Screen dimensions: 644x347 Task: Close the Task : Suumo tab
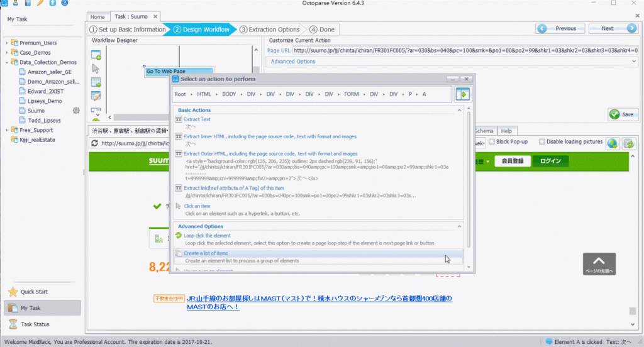click(x=155, y=16)
